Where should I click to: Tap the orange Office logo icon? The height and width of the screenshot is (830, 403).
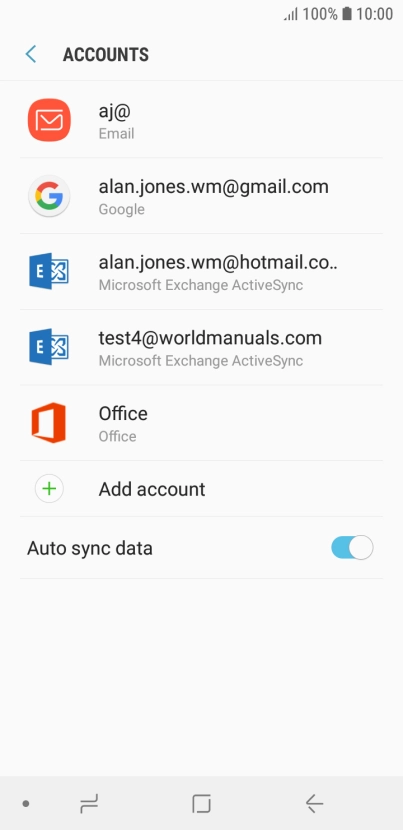click(49, 422)
